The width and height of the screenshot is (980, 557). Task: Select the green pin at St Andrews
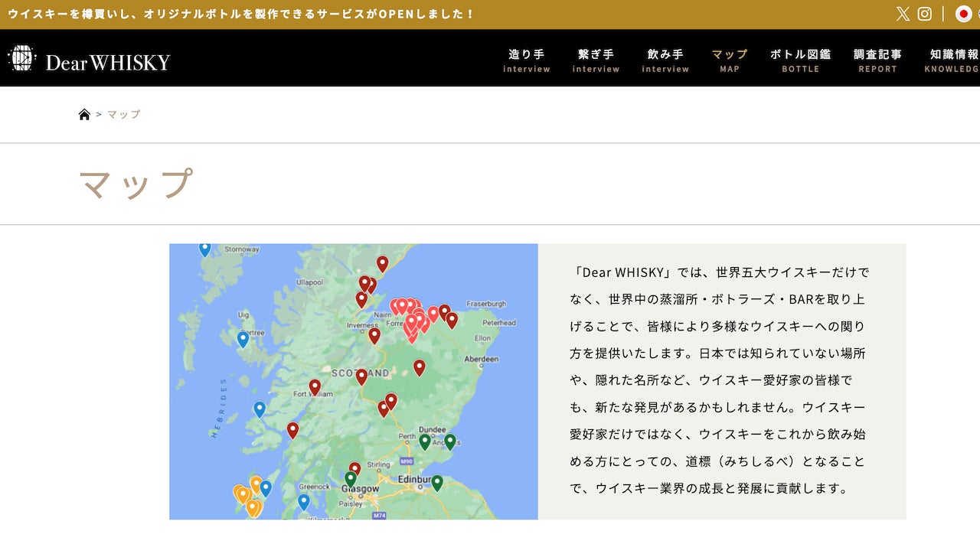(450, 441)
